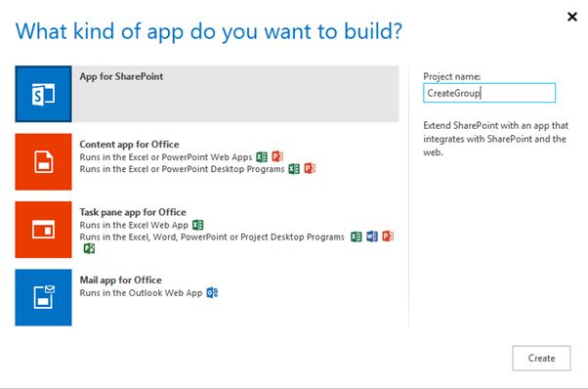Focus the Project name text field
Image resolution: width=588 pixels, height=389 pixels.
489,93
